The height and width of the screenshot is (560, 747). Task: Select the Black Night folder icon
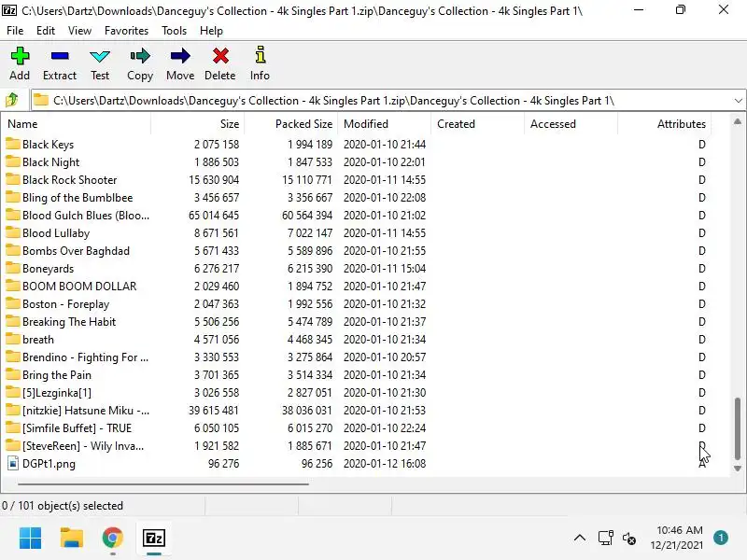(13, 161)
